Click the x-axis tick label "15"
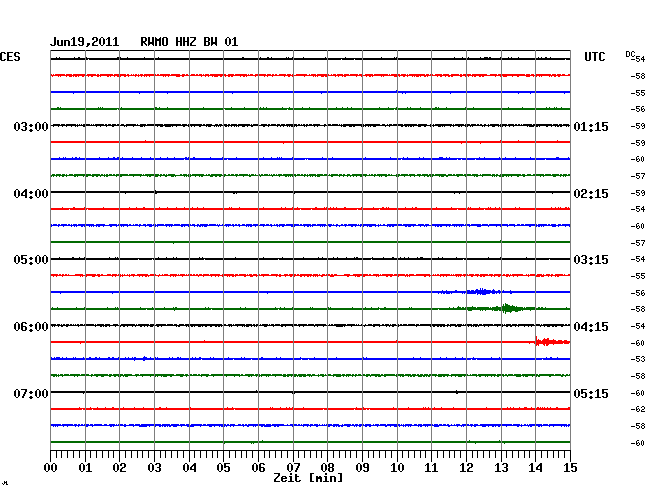Screen dimensions: 650x494 (x=570, y=467)
